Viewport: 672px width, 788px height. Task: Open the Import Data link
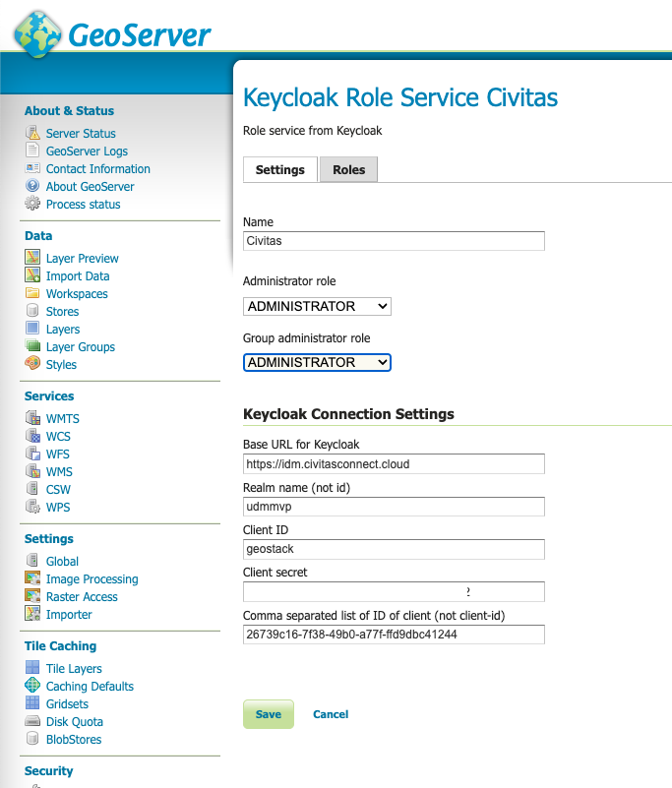[78, 275]
